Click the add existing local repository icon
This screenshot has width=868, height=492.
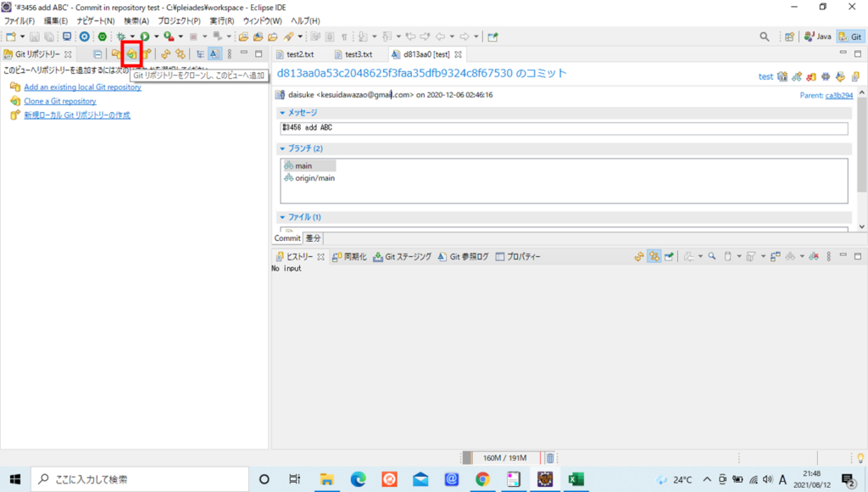pos(115,53)
